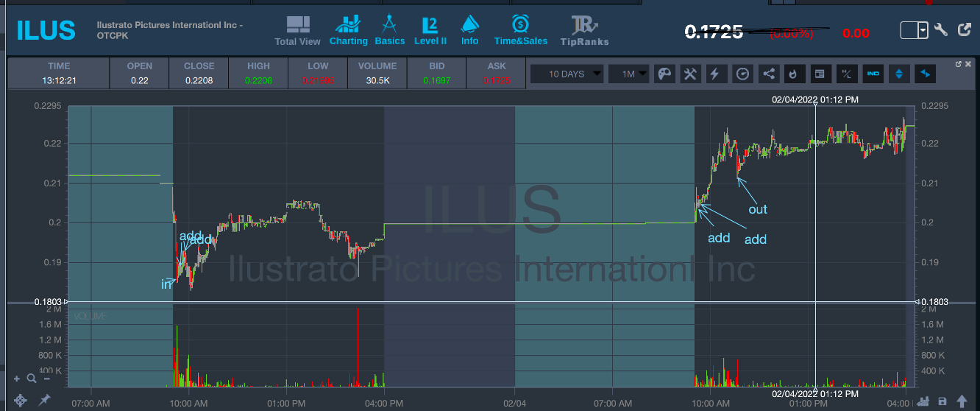Click the share icon in chart toolbar
The width and height of the screenshot is (980, 411).
[x=769, y=74]
